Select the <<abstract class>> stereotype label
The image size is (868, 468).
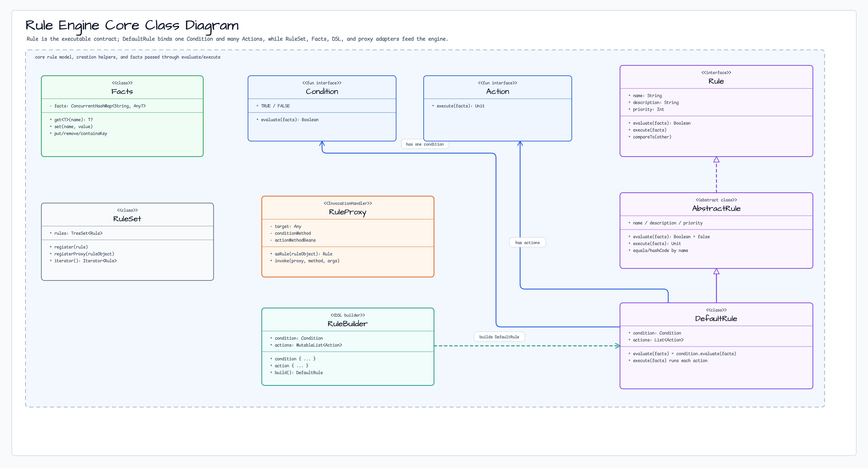pyautogui.click(x=716, y=200)
